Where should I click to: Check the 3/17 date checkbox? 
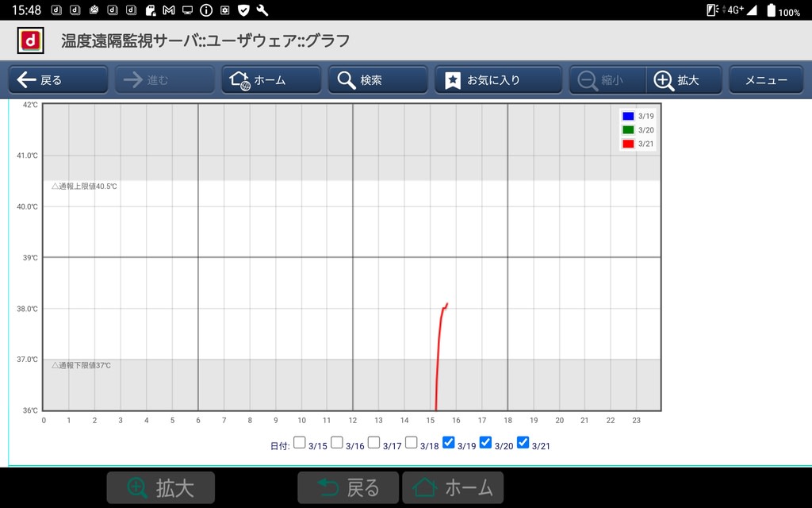click(374, 442)
